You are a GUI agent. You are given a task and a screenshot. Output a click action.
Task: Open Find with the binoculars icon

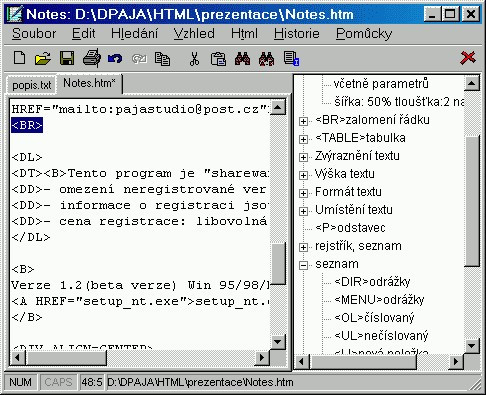[x=242, y=59]
